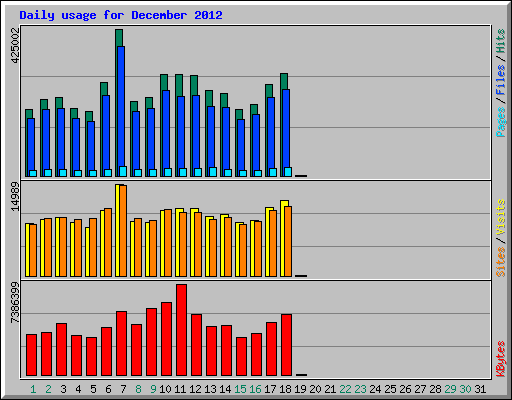Image resolution: width=512 pixels, height=400 pixels.
Task: Click day label 5 on the x-axis
Action: pos(93,389)
